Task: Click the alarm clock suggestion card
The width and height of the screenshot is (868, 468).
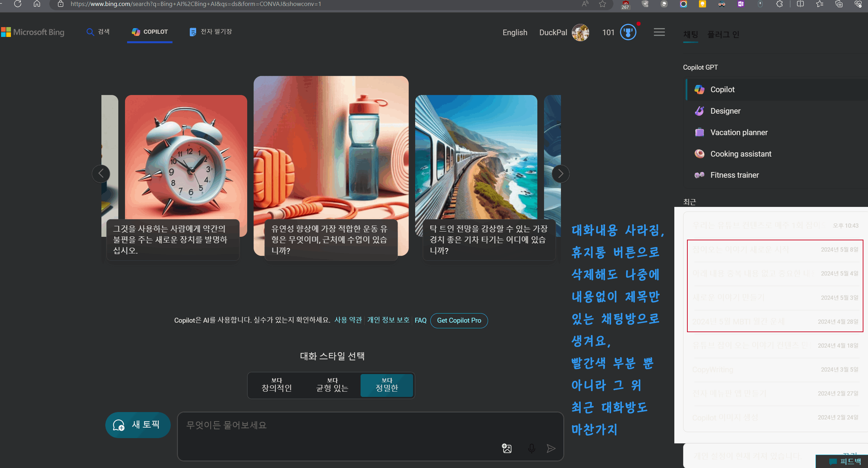Action: pyautogui.click(x=186, y=165)
